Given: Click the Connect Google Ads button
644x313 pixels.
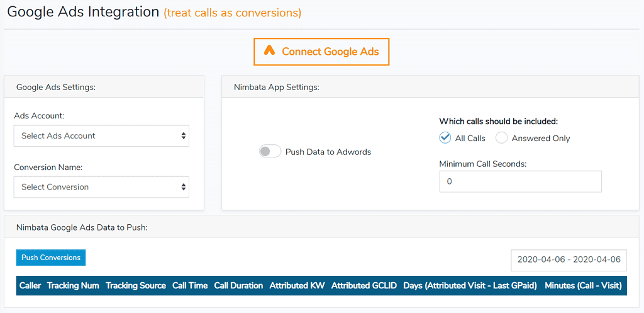Looking at the screenshot, I should [x=321, y=52].
